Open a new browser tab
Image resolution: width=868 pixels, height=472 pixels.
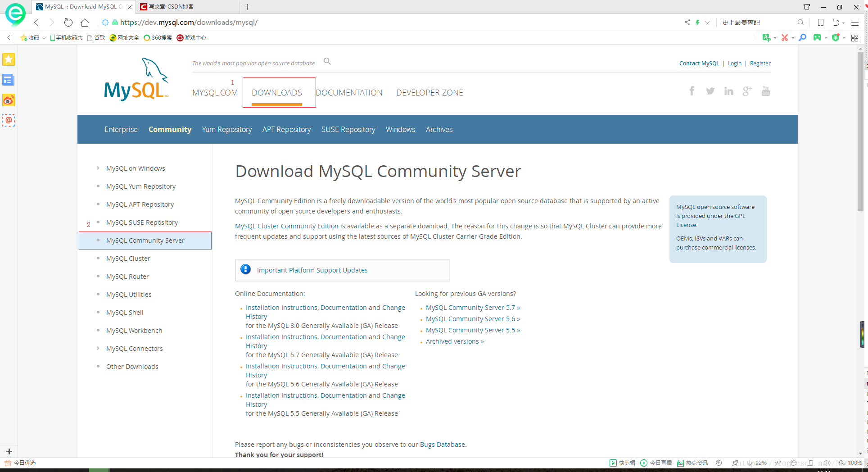click(x=248, y=7)
